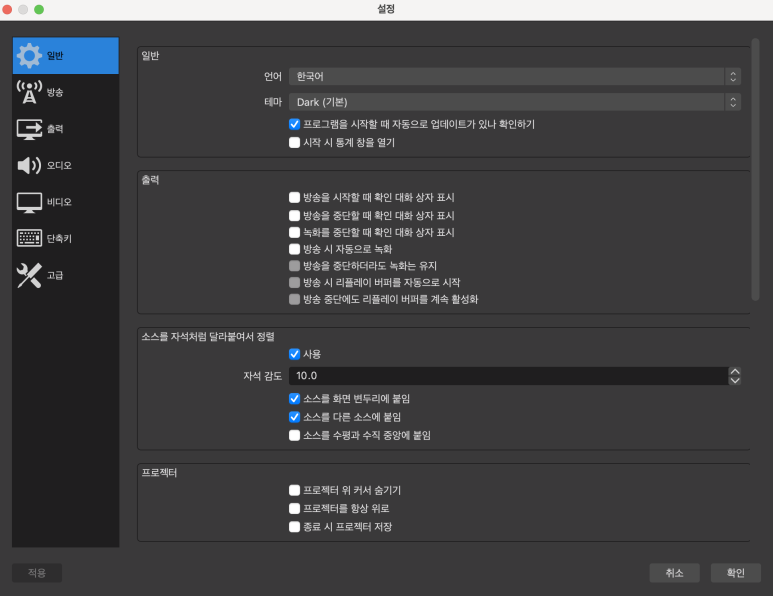Confirm settings with 확인 button
Viewport: 773px width, 596px height.
click(x=736, y=573)
